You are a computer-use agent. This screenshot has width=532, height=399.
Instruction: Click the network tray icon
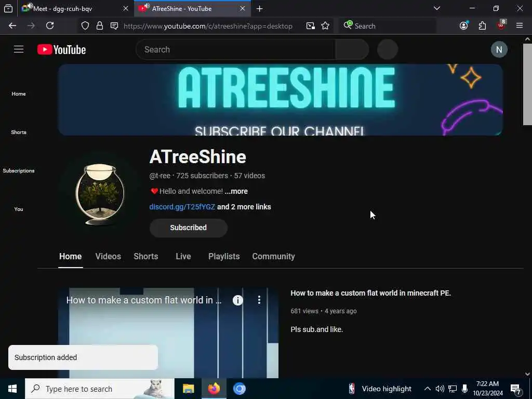click(x=453, y=389)
